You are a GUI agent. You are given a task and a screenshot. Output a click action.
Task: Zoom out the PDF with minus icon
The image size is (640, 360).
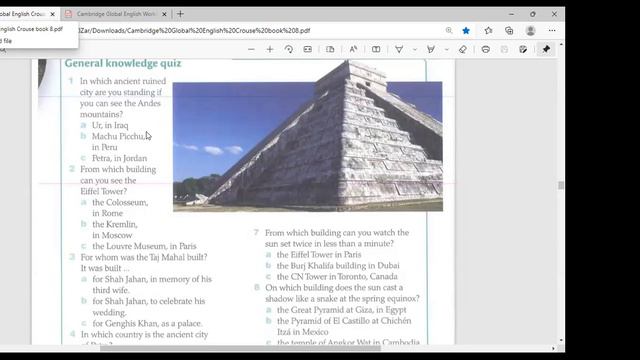pos(251,49)
